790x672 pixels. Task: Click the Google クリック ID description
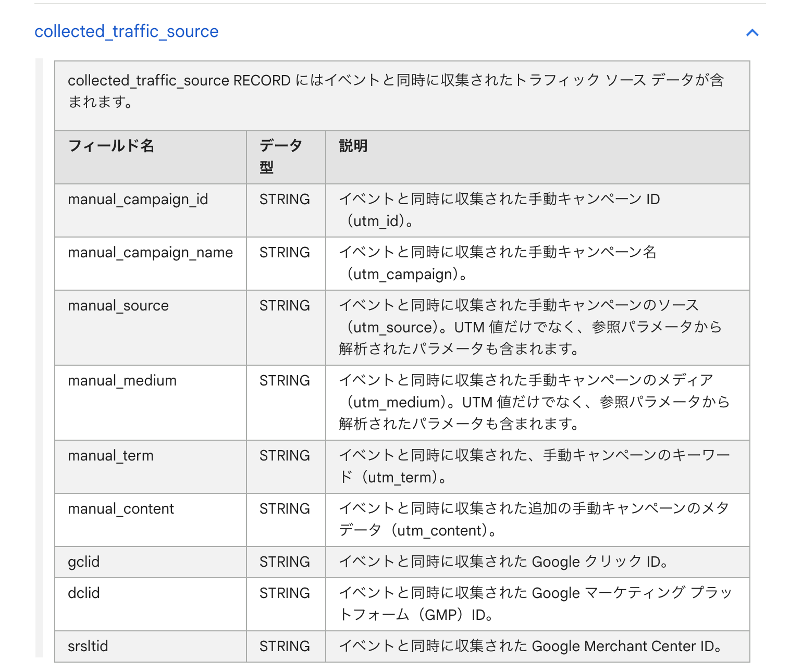[503, 562]
